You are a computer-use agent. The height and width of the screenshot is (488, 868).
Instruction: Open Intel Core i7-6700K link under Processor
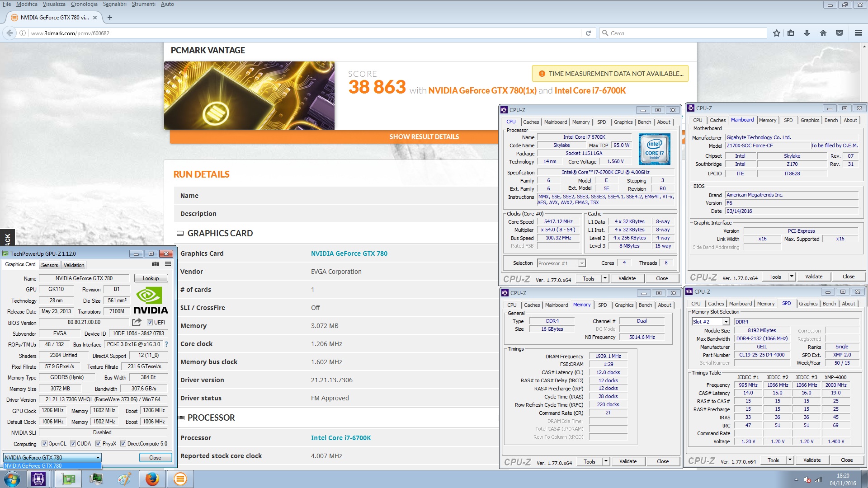(x=341, y=438)
